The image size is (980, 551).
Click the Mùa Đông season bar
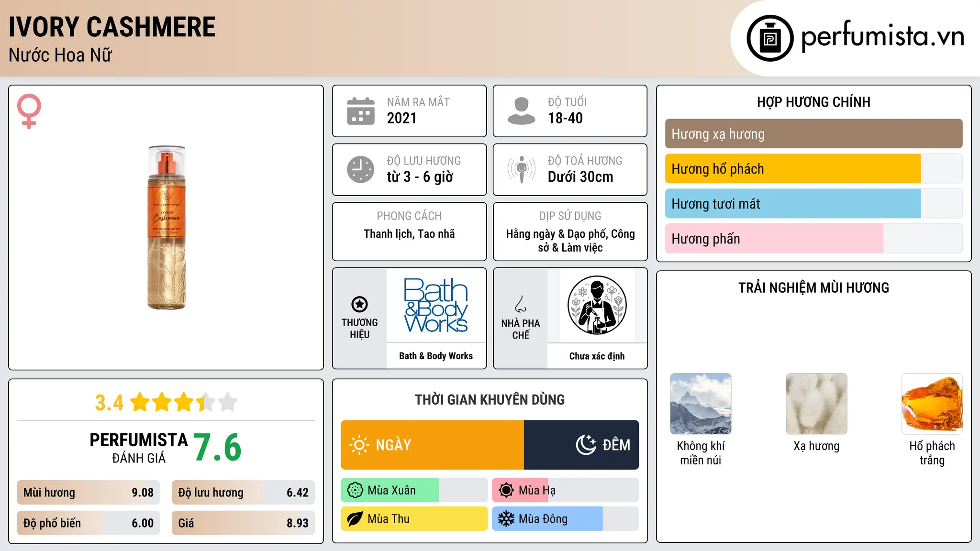(566, 519)
